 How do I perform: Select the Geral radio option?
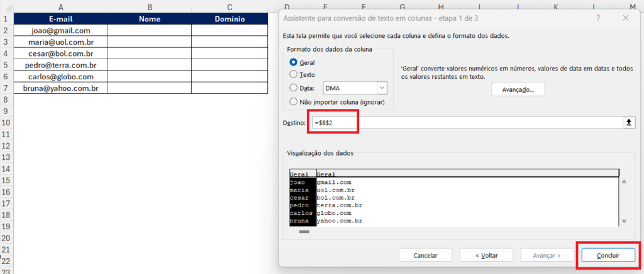click(x=293, y=62)
